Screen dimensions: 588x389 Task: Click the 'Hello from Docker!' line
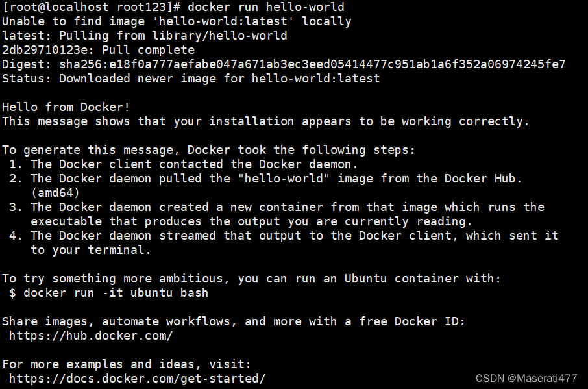66,107
